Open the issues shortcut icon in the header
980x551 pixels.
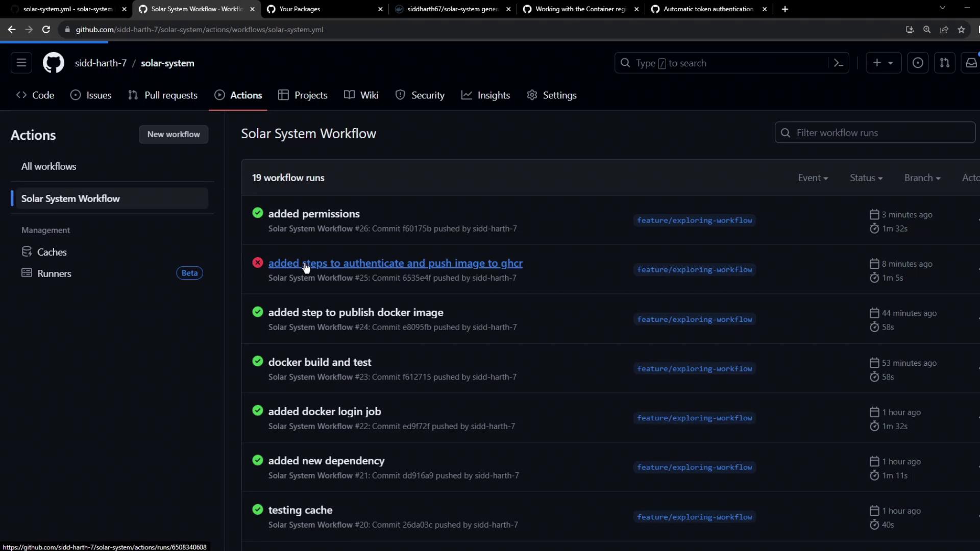917,63
